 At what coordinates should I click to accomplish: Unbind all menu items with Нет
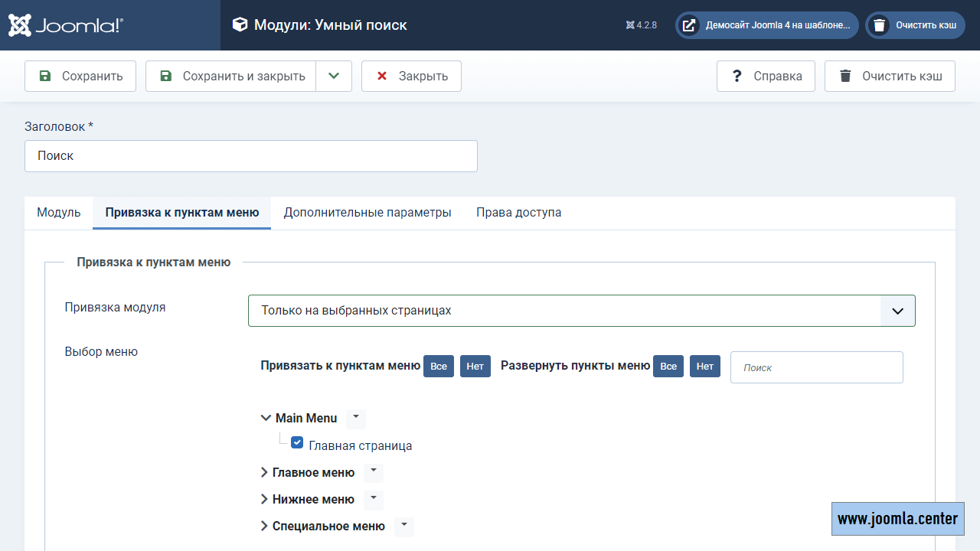475,367
